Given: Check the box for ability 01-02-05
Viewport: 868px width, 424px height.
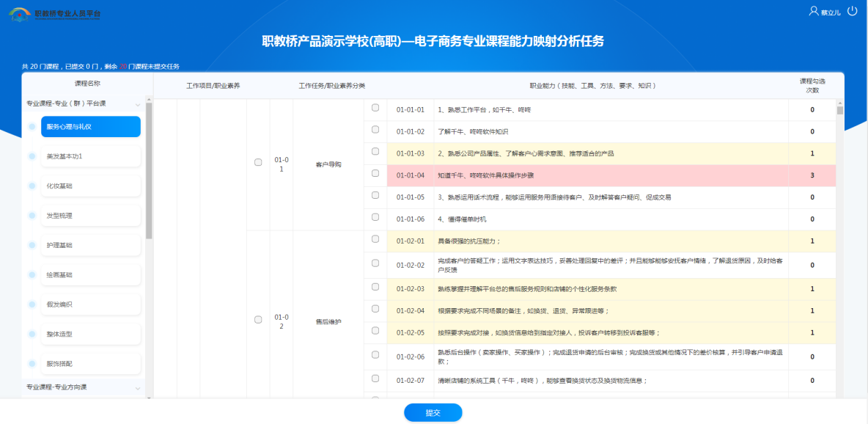Looking at the screenshot, I should click(375, 330).
